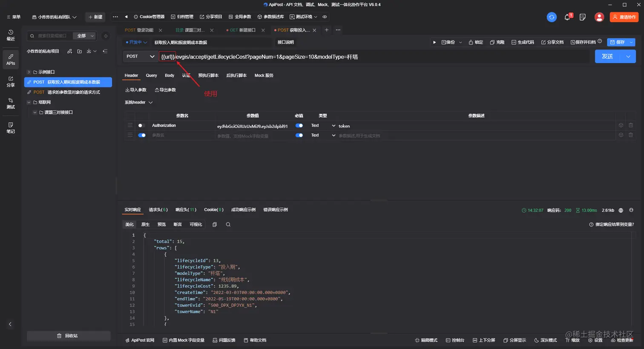644x349 pixels.
Task: Open the 最近 (recent) sidebar panel
Action: coord(11,35)
